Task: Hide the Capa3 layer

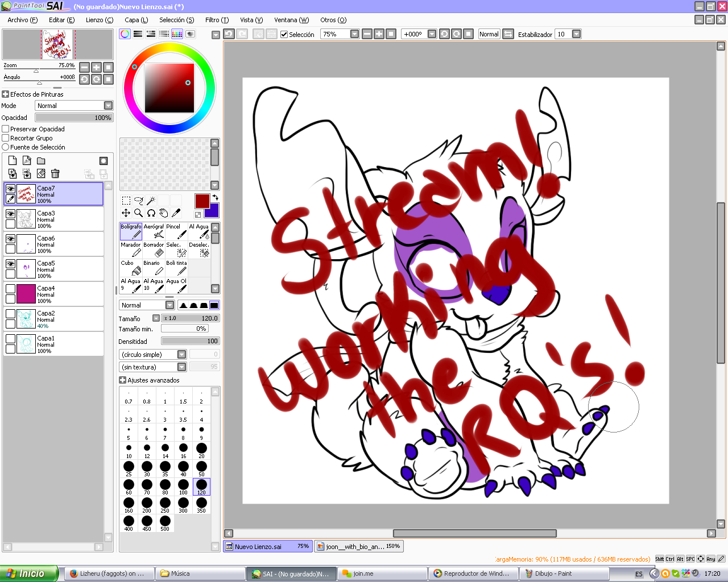Action: [10, 214]
